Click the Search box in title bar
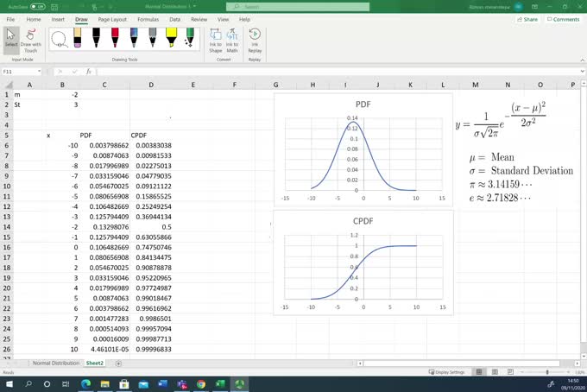 (293, 6)
